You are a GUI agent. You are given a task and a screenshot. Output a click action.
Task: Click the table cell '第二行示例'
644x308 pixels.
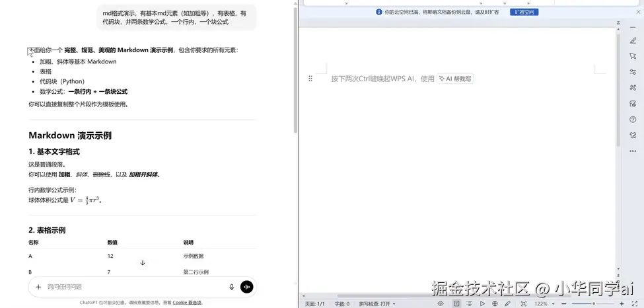tap(196, 272)
